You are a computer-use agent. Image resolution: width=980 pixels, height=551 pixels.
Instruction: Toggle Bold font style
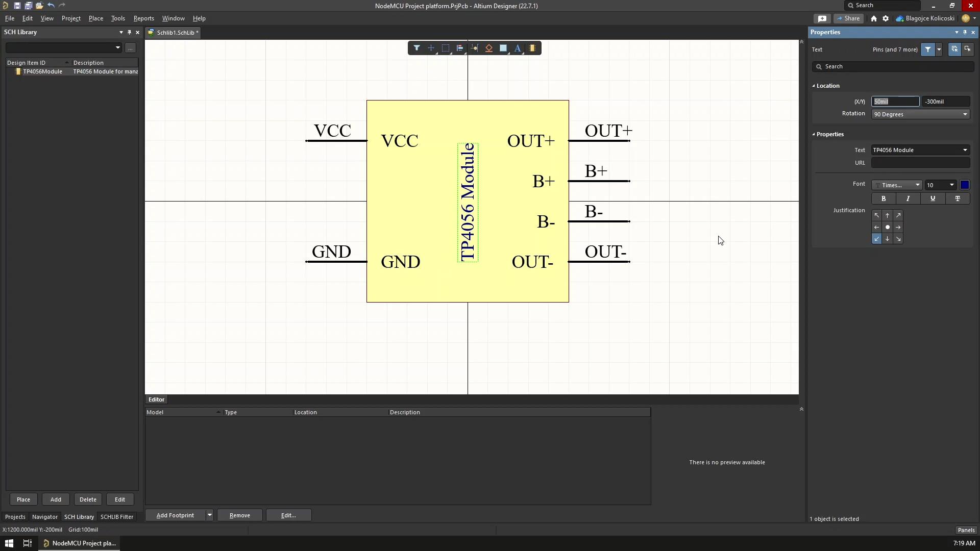(x=884, y=199)
